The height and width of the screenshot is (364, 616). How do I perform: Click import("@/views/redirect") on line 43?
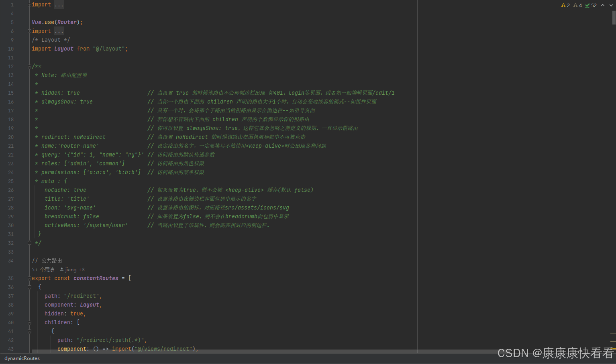(154, 349)
